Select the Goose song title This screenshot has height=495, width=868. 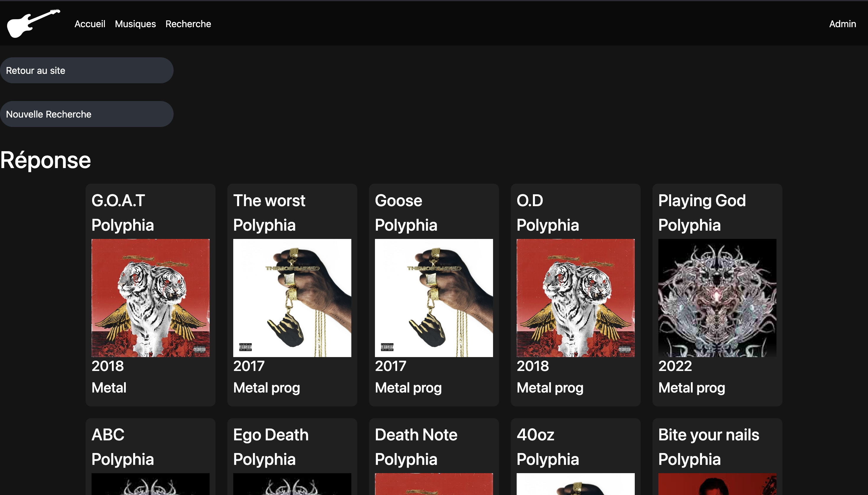pos(399,201)
